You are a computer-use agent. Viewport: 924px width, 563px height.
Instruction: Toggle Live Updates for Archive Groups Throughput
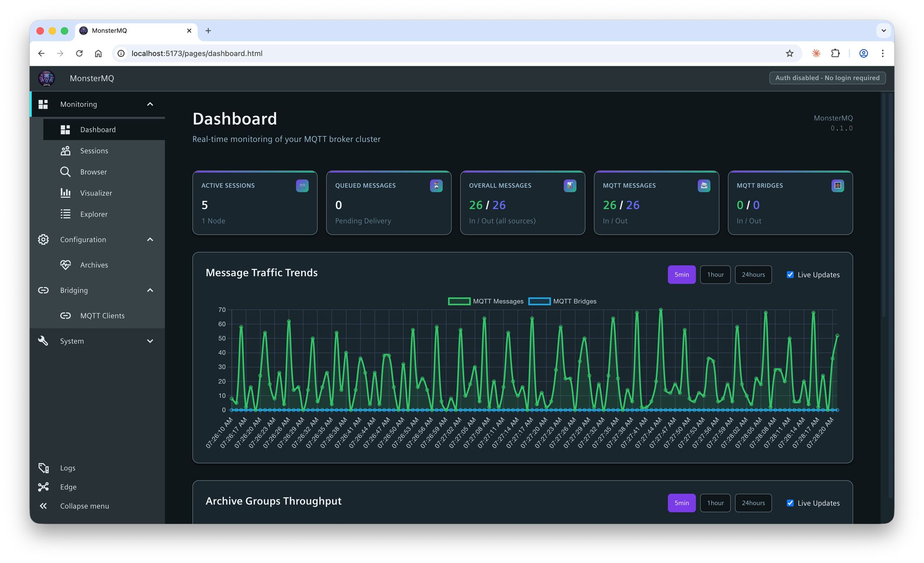click(790, 503)
